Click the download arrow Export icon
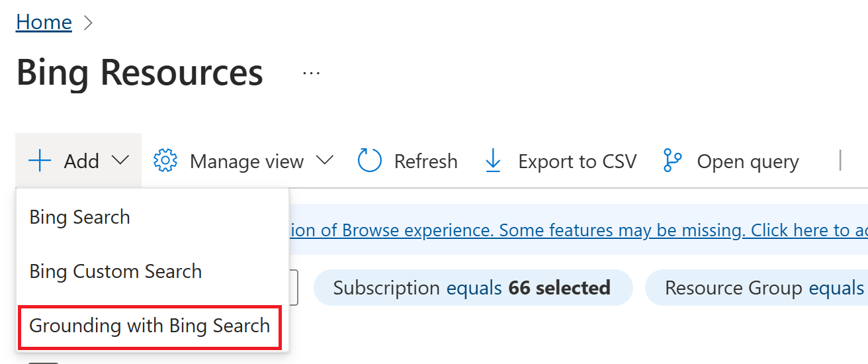Screen dimensions: 868x364 [x=493, y=161]
